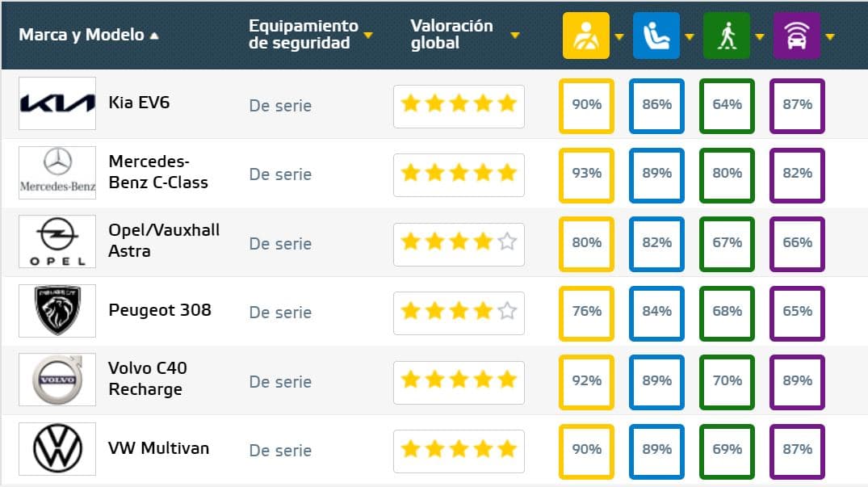The image size is (868, 487).
Task: Click the Kia logo
Action: 57,103
